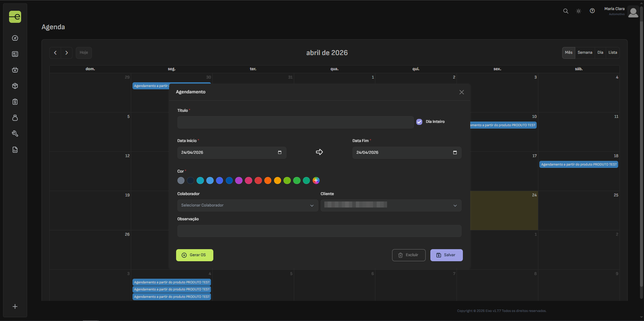
Task: Open the search icon in top bar
Action: point(566,11)
